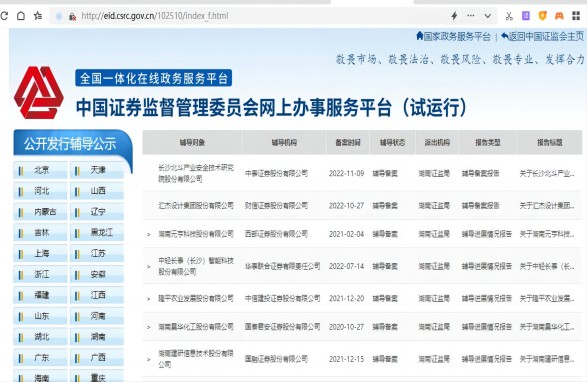Click 华泰联合证券有限责任公司 cell
The height and width of the screenshot is (382, 587).
pyautogui.click(x=283, y=266)
